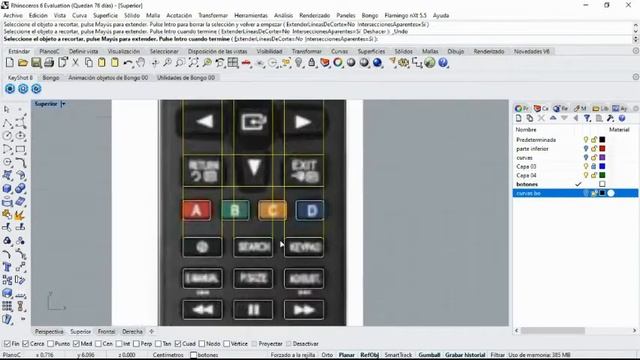Select the Circle tool in the left sidebar
The height and width of the screenshot is (360, 640).
point(7,136)
